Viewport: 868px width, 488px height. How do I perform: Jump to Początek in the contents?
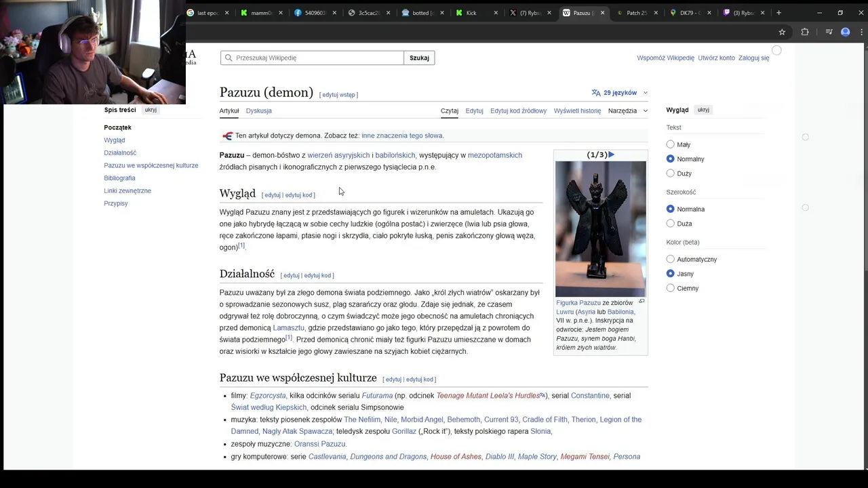point(117,127)
